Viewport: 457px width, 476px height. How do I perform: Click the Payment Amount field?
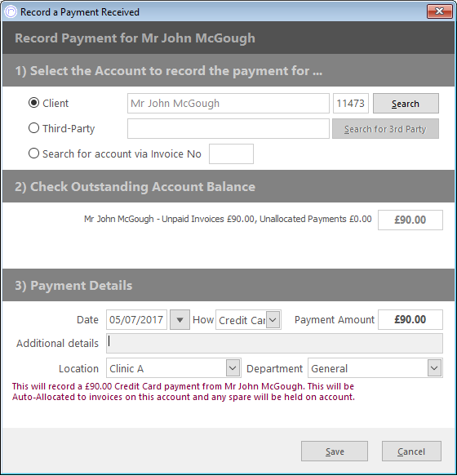coord(410,320)
